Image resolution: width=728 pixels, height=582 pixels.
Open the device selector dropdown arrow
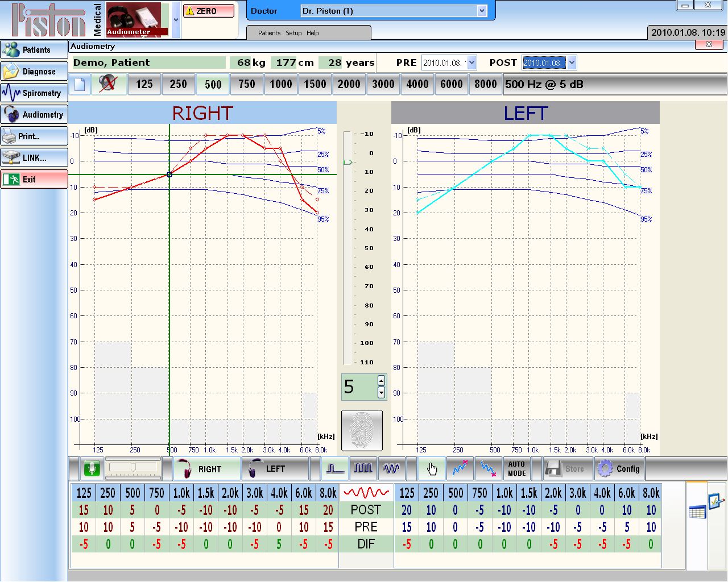176,20
